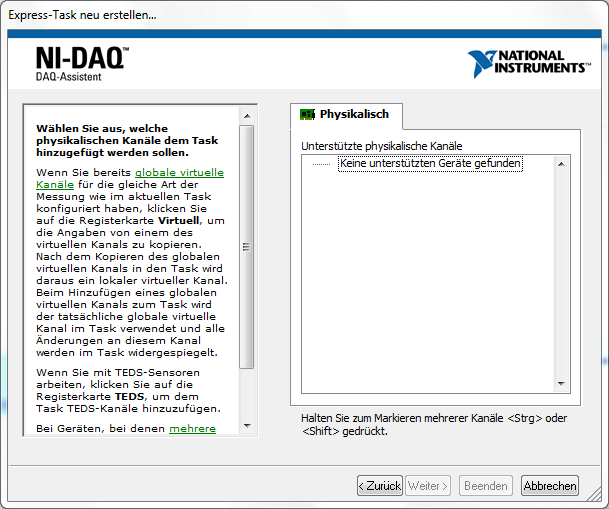Viewport: 609px width, 509px height.
Task: Click the green device icon on Physikalisch tab
Action: pos(307,115)
